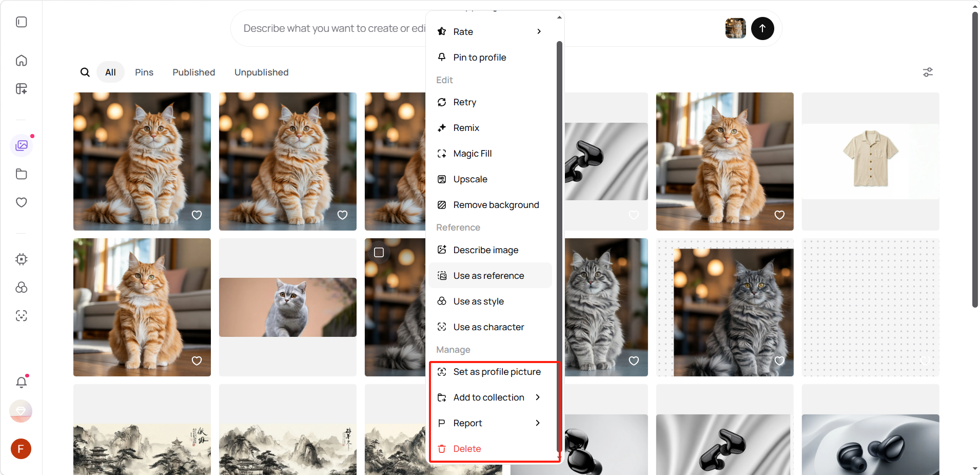
Task: Choose Upscale from the menu
Action: [x=490, y=179]
